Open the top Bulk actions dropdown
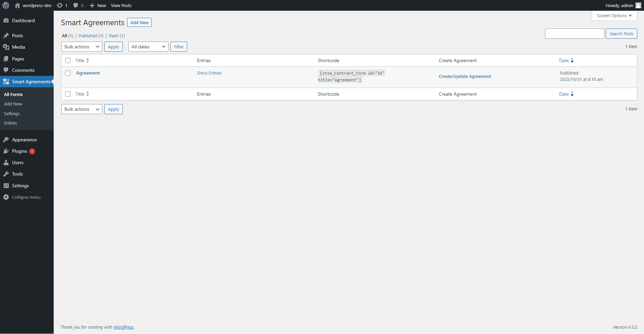This screenshot has height=334, width=644. pos(82,47)
